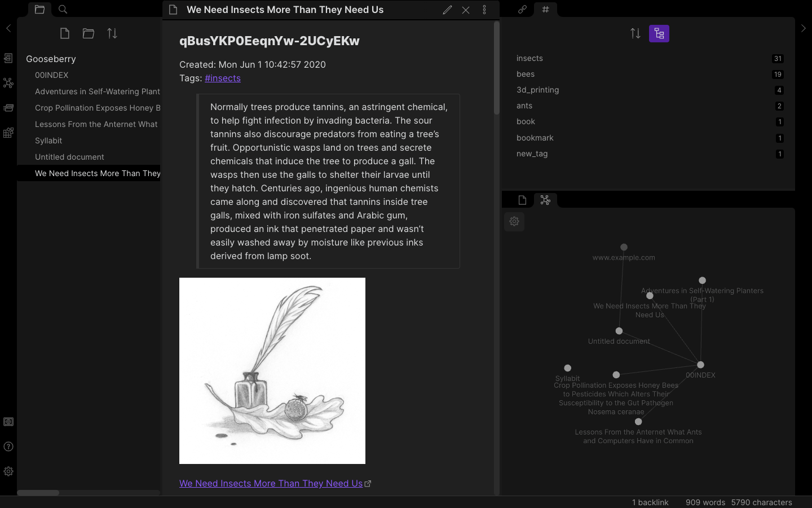Click the quill and inkwell image

272,371
